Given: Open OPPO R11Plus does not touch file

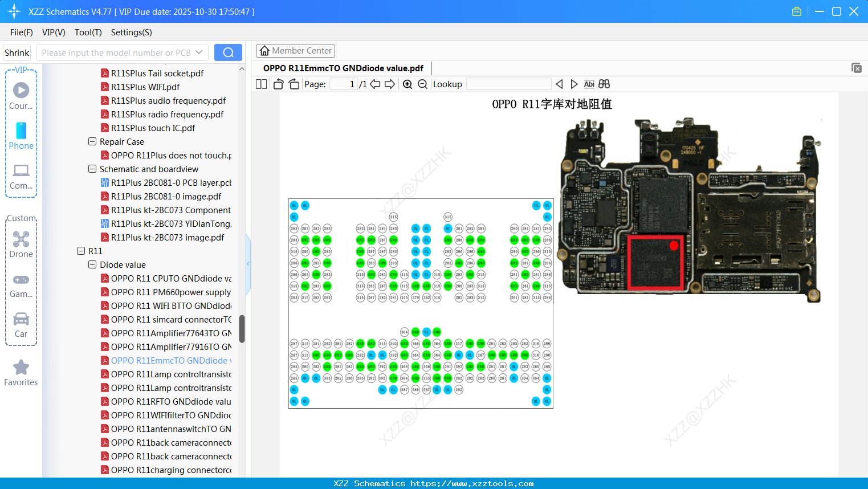Looking at the screenshot, I should pos(166,155).
